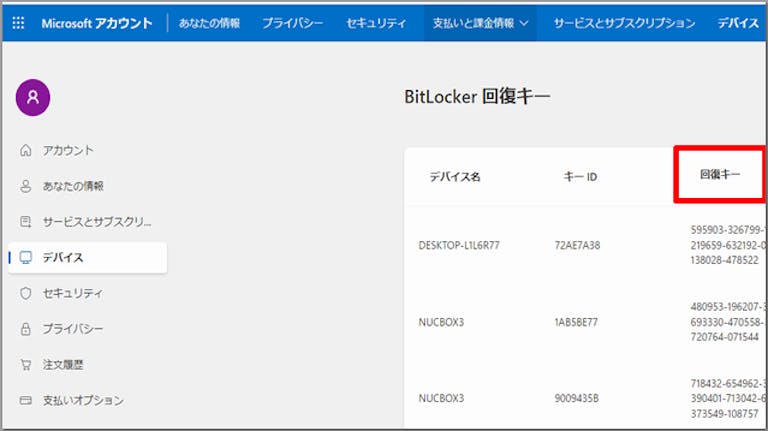768x431 pixels.
Task: Open セキュリティ in top navigation
Action: (x=376, y=23)
